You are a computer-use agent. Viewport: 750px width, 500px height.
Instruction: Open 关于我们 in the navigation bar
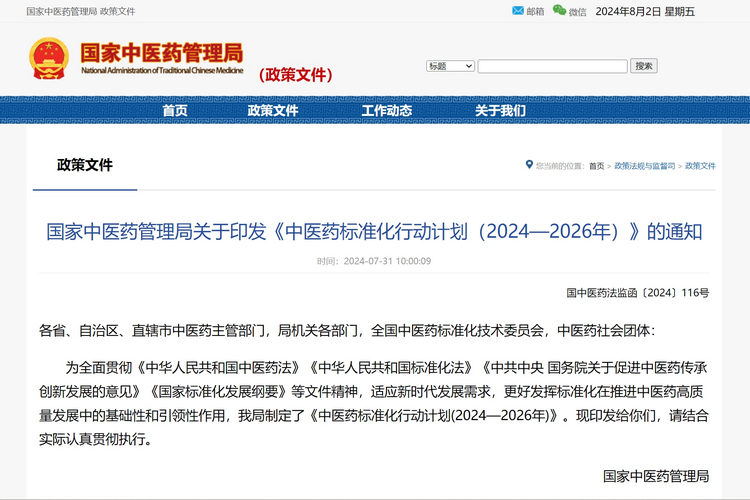click(500, 111)
